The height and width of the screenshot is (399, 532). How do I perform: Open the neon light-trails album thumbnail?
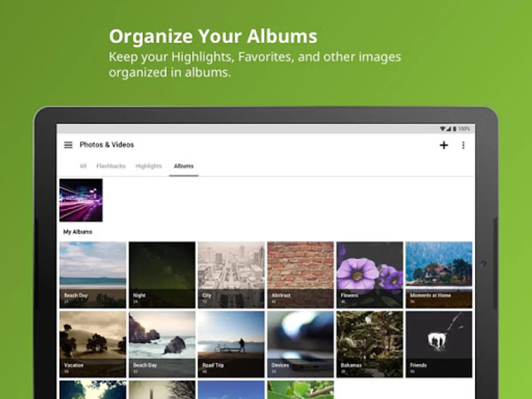click(x=81, y=200)
